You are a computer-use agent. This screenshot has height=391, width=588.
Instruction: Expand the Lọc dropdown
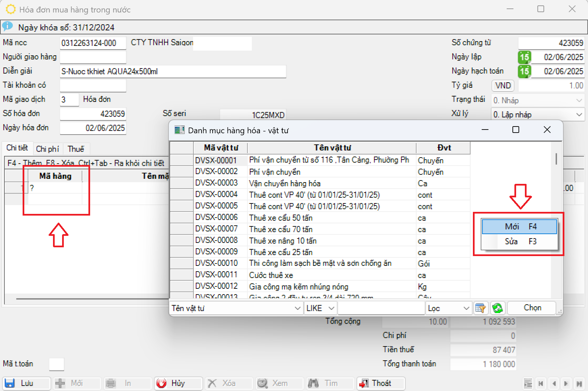tap(466, 308)
